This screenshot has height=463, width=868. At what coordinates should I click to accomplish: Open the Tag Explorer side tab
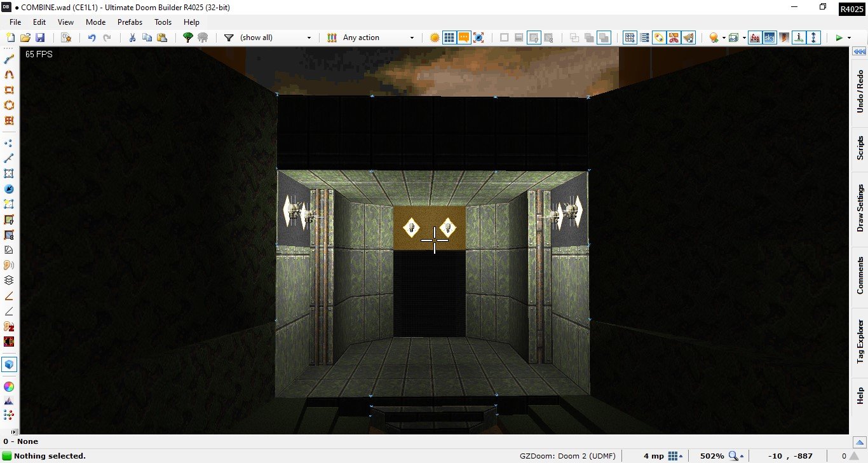(860, 343)
